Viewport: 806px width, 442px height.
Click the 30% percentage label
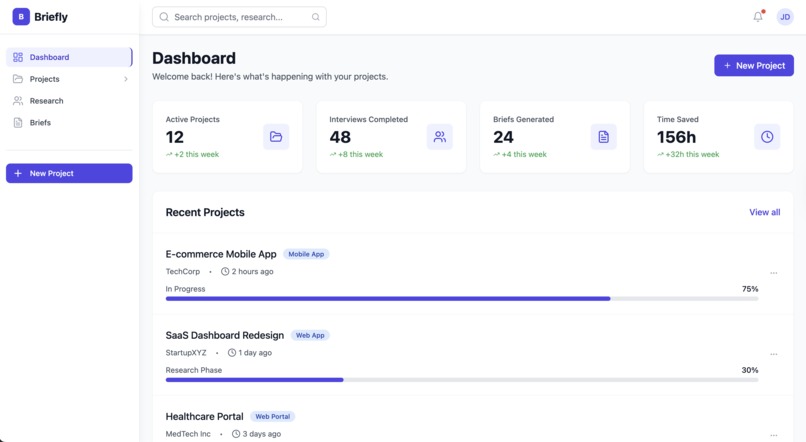point(750,370)
